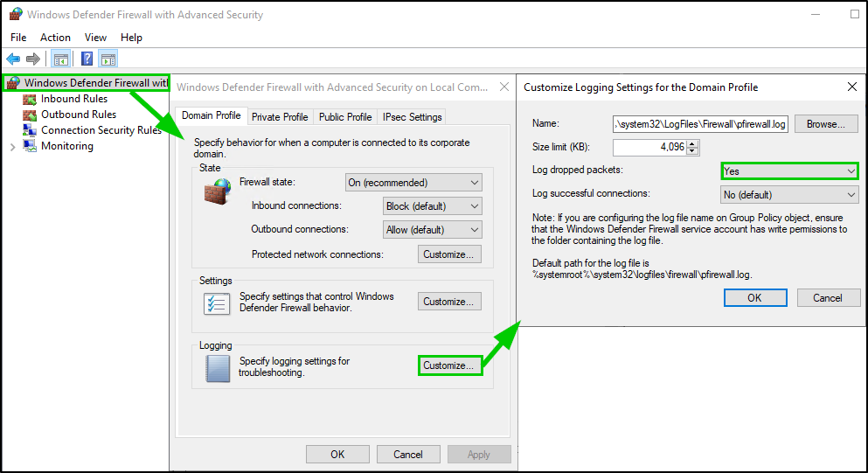Click the brick wall globe State icon
868x473 pixels.
point(218,191)
